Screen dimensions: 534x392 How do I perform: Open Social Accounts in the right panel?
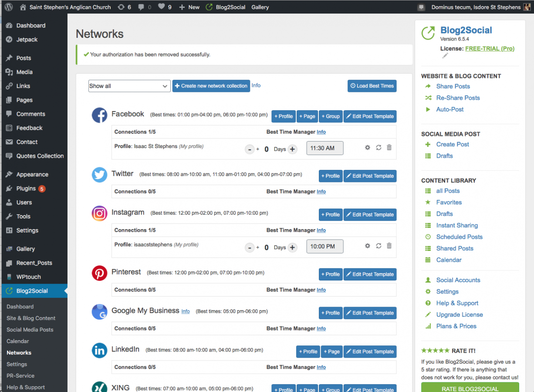pos(458,280)
